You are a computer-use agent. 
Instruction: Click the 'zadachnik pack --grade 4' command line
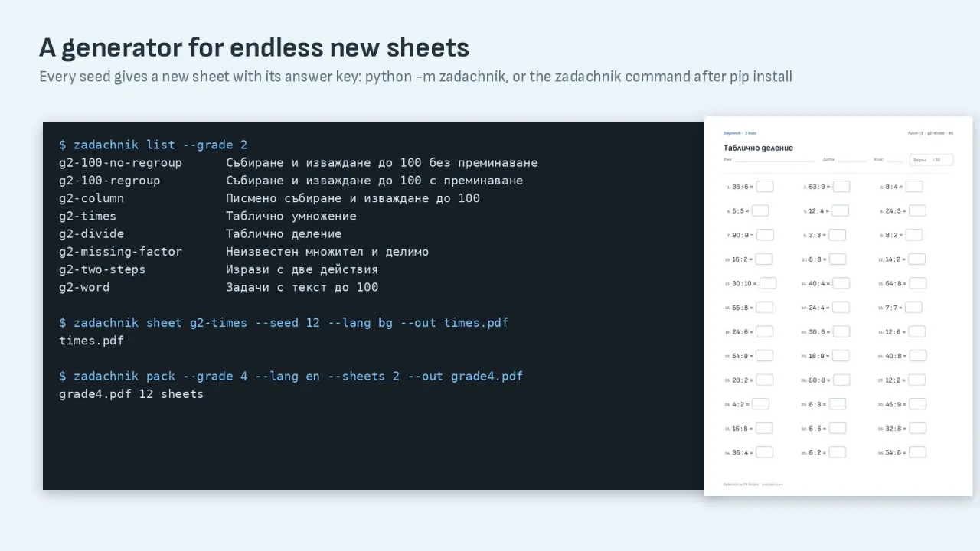pyautogui.click(x=291, y=376)
